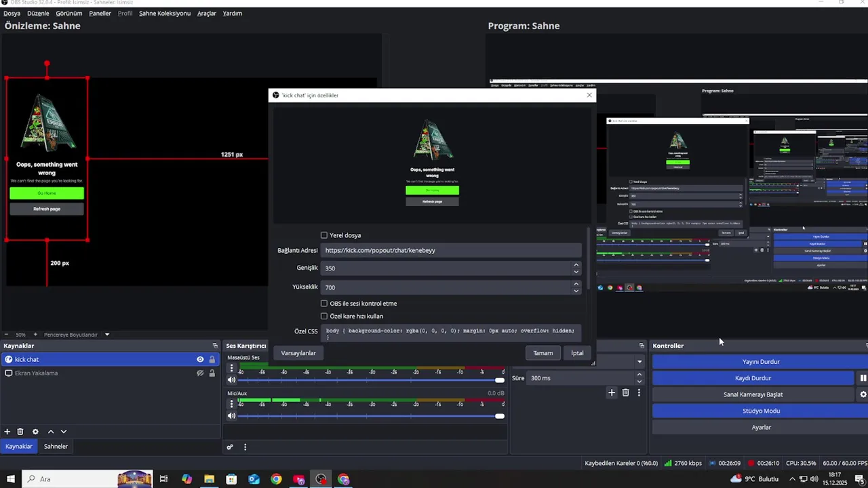Switch to Sahneler tab
The height and width of the screenshot is (488, 868).
click(x=56, y=447)
